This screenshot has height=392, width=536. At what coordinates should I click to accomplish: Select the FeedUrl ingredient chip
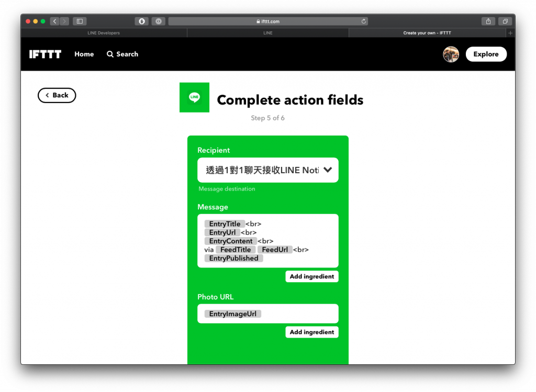click(x=275, y=250)
